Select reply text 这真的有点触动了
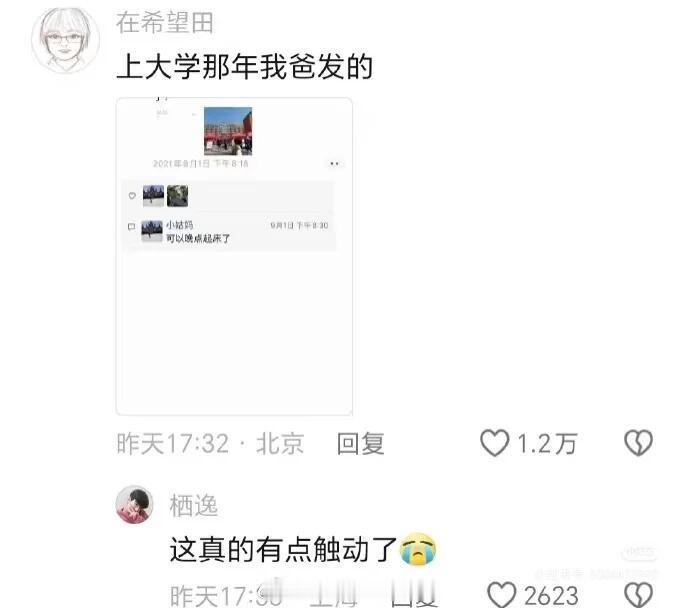The height and width of the screenshot is (608, 690). click(x=283, y=549)
